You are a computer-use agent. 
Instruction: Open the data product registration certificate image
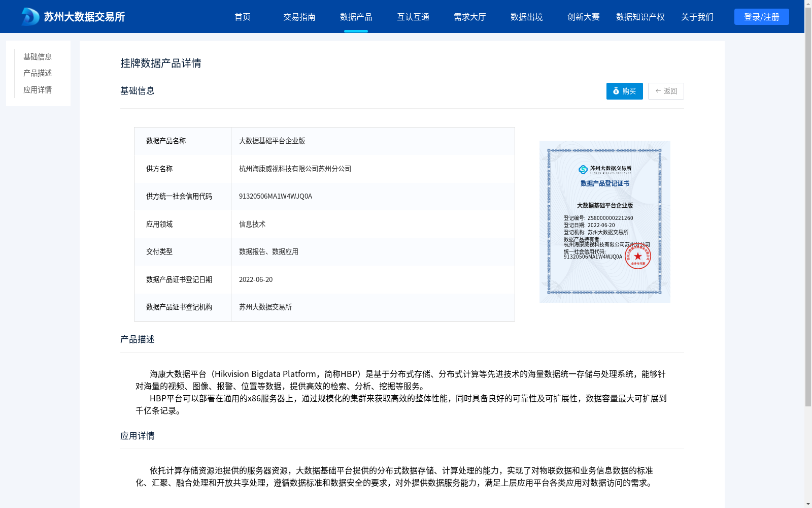pyautogui.click(x=605, y=221)
